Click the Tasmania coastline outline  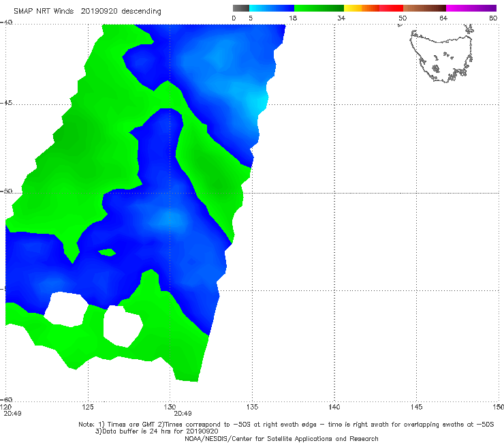(x=441, y=55)
